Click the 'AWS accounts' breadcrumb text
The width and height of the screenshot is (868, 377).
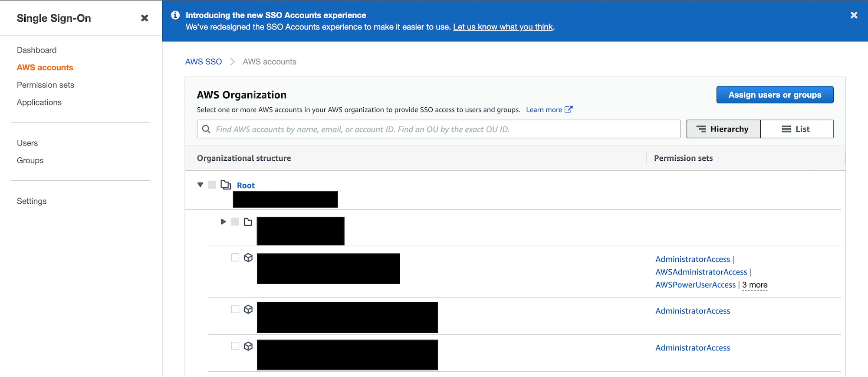270,62
